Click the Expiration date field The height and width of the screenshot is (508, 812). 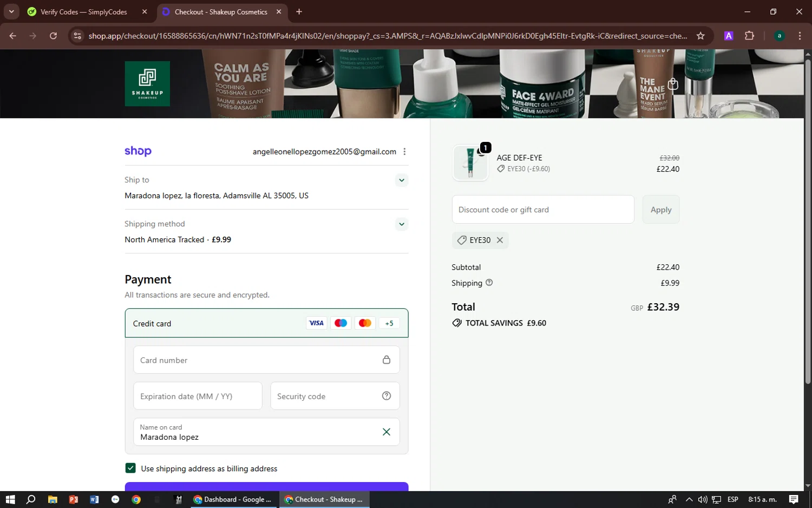tap(198, 396)
